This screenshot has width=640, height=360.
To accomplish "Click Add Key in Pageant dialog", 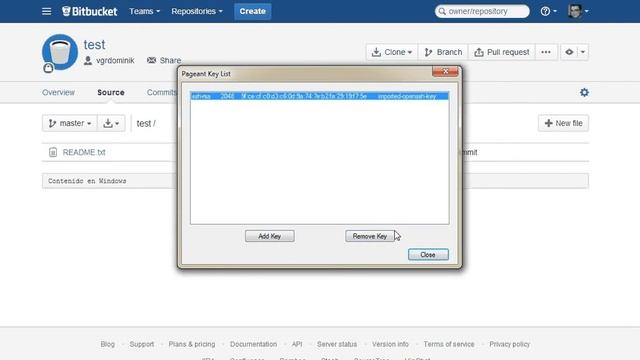I will tap(270, 236).
